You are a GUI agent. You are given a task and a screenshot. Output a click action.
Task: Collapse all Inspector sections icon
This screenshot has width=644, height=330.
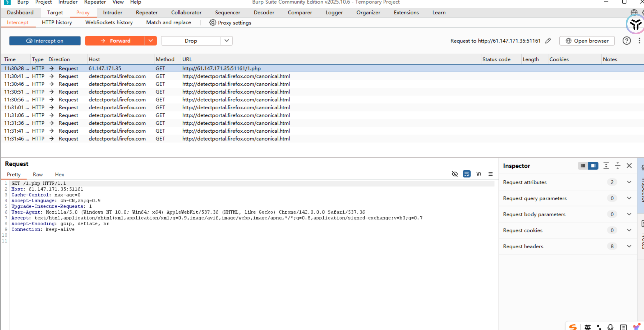click(x=617, y=166)
